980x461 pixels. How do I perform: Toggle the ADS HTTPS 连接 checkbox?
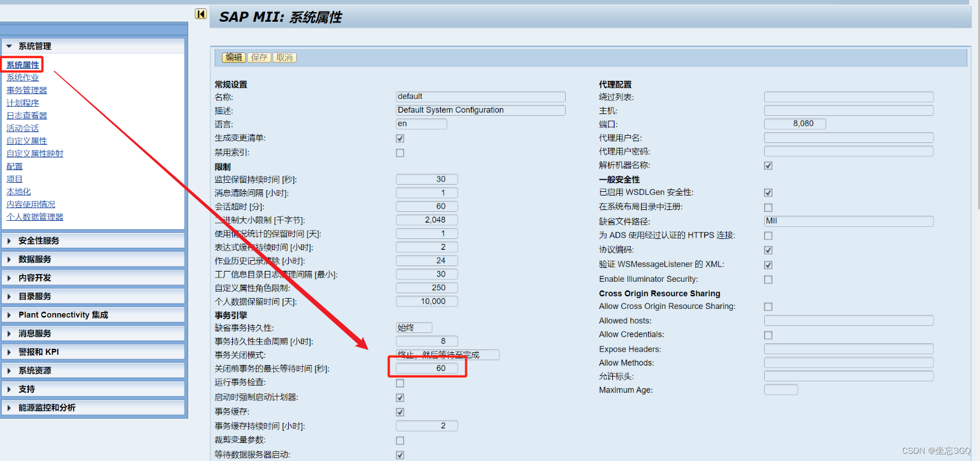click(768, 236)
